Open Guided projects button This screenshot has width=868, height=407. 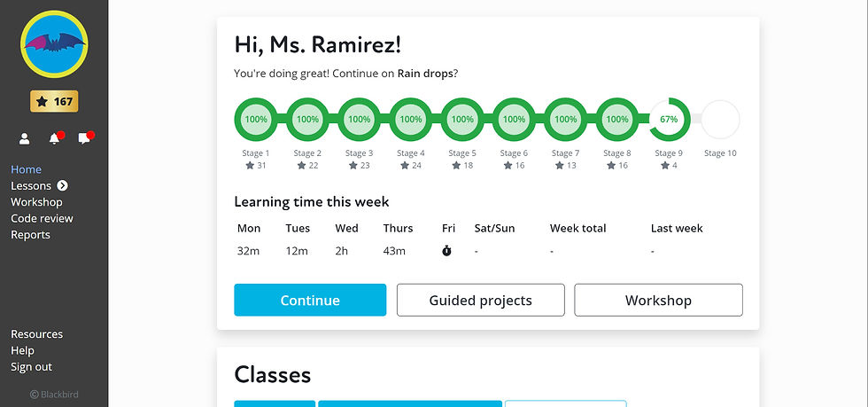480,300
